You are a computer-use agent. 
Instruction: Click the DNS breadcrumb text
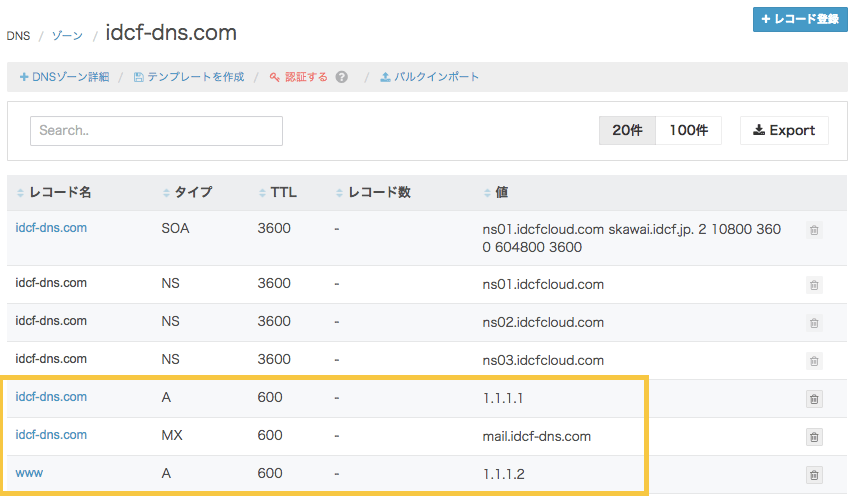[x=18, y=36]
